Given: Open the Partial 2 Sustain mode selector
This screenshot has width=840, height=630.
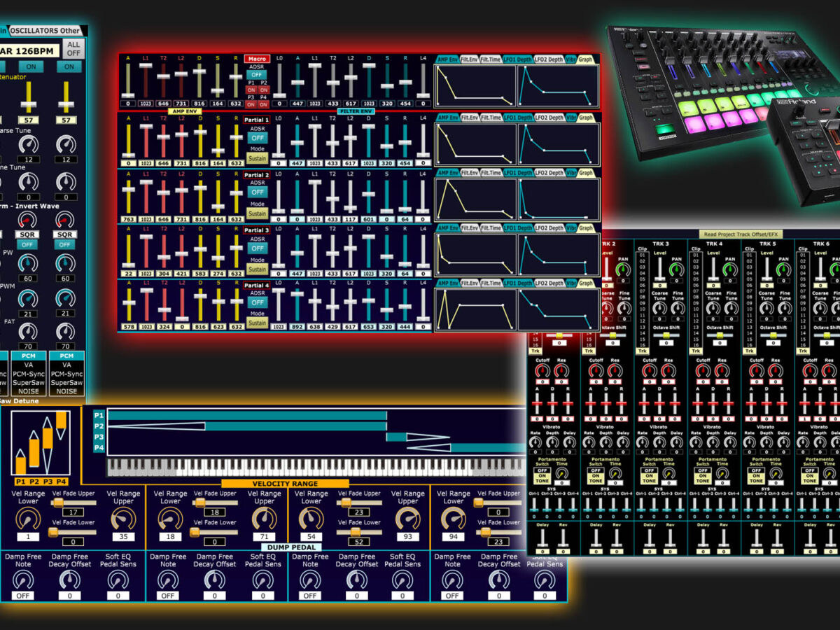Looking at the screenshot, I should (x=257, y=213).
